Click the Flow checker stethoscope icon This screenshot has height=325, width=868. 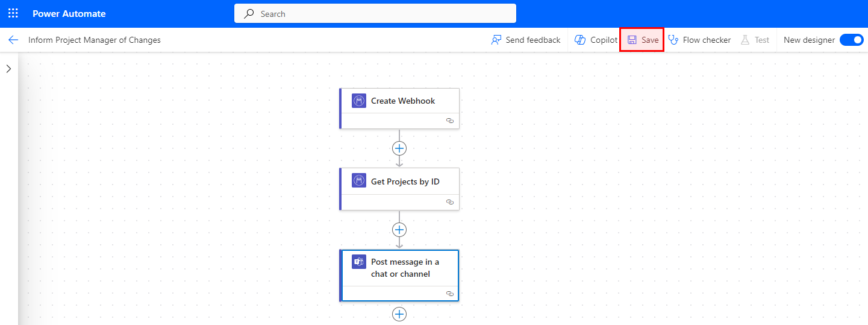(x=673, y=40)
